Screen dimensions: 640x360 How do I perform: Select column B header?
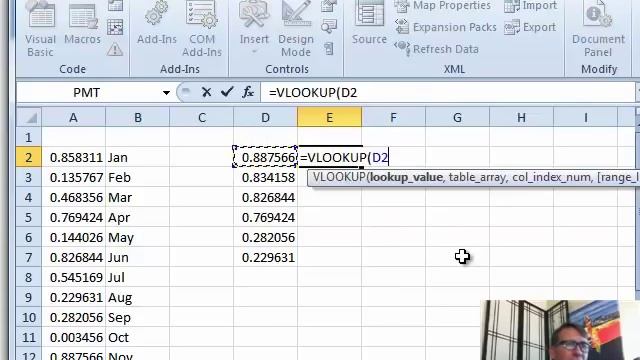(x=138, y=118)
